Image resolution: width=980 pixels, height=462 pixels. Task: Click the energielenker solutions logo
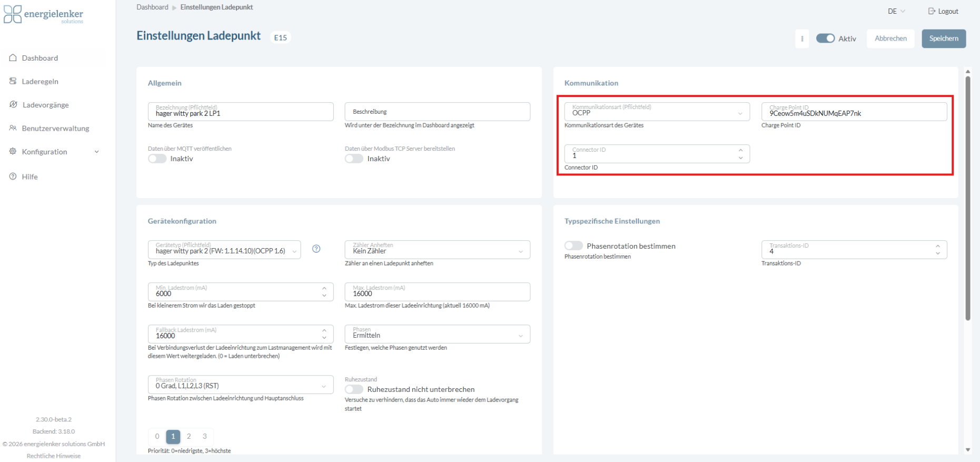pos(44,14)
